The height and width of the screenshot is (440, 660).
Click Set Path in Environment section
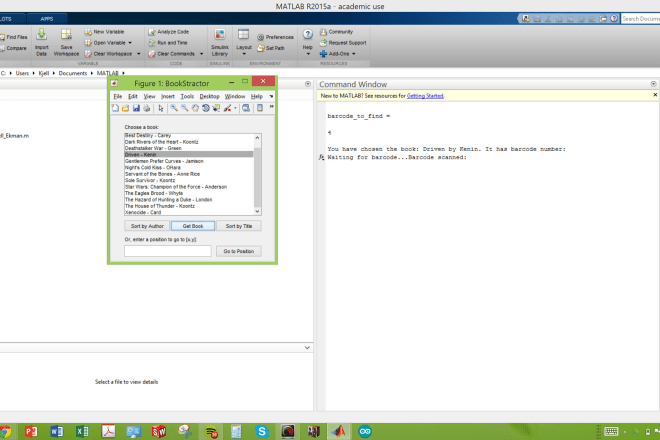pyautogui.click(x=271, y=48)
